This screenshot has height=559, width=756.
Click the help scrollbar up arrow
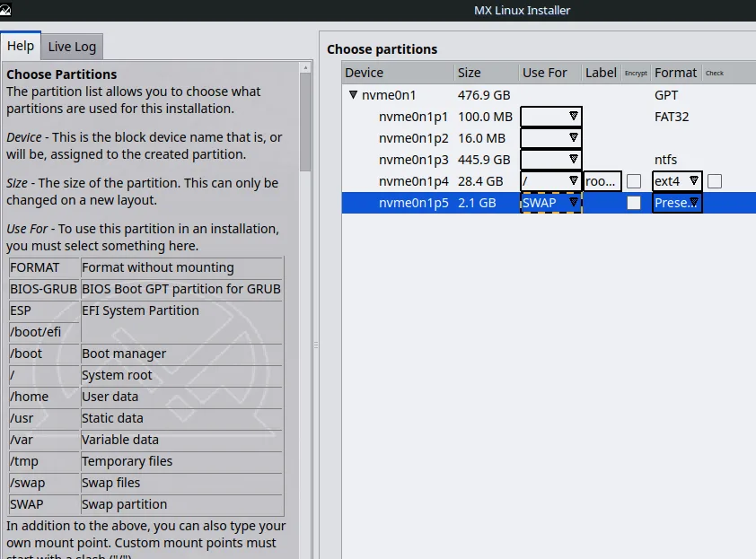click(305, 68)
